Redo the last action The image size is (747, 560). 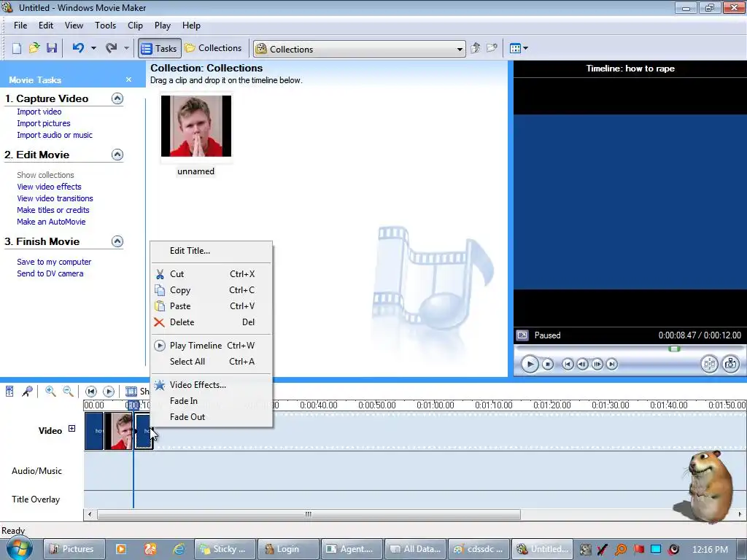(x=111, y=48)
